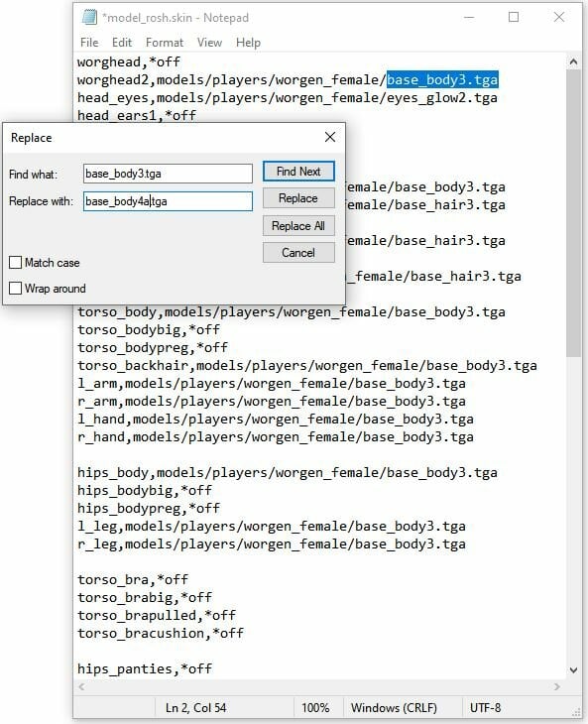The image size is (588, 724).
Task: Minimize the Notepad window
Action: click(469, 18)
